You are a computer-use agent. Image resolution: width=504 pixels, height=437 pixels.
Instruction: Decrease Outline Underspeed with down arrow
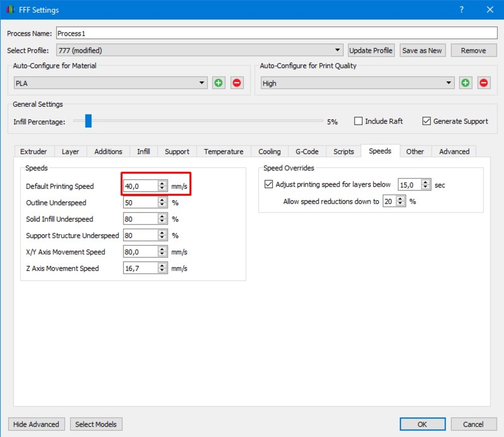click(162, 206)
